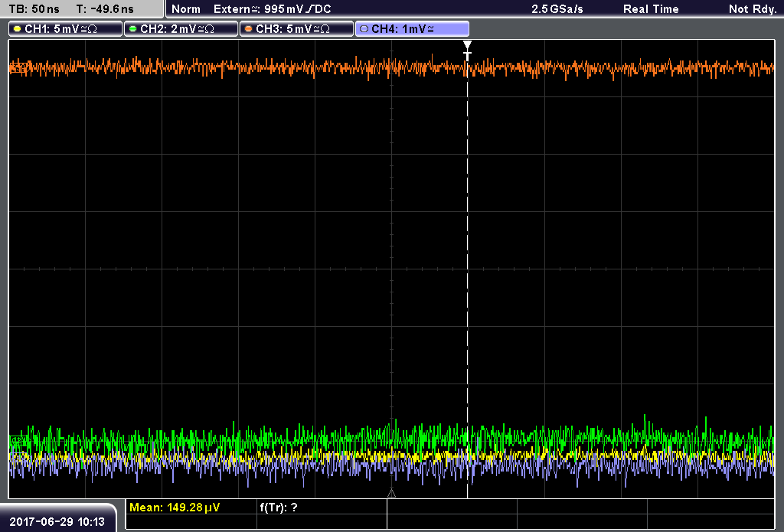Click the 2017-06-29 10:13 date stamp
Image resolution: width=784 pixels, height=532 pixels.
click(x=57, y=522)
